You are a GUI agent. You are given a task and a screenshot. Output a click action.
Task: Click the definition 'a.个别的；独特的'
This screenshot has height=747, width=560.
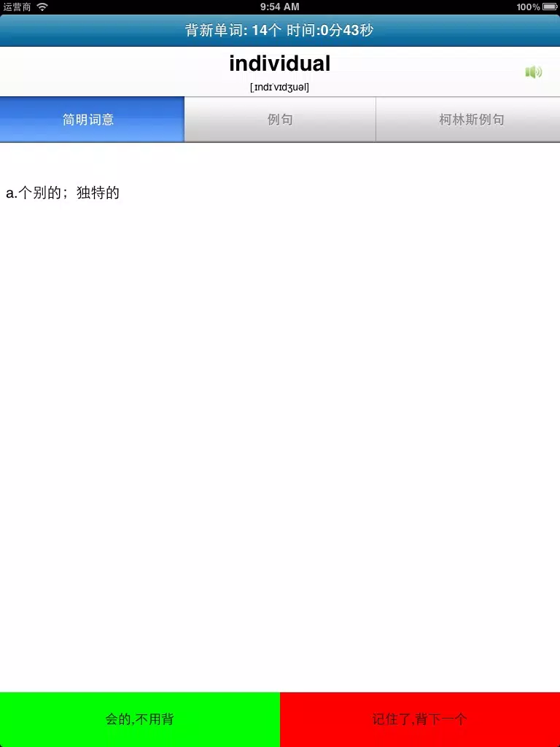point(63,193)
